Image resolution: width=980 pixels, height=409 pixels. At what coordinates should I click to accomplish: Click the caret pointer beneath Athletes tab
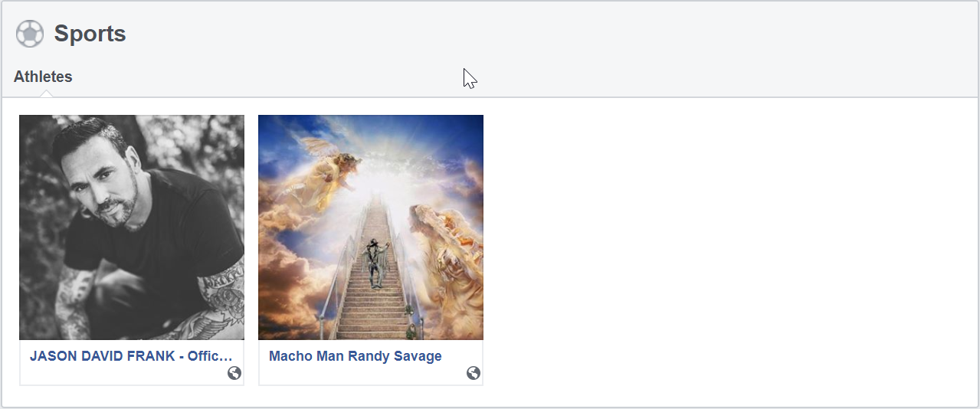(46, 93)
